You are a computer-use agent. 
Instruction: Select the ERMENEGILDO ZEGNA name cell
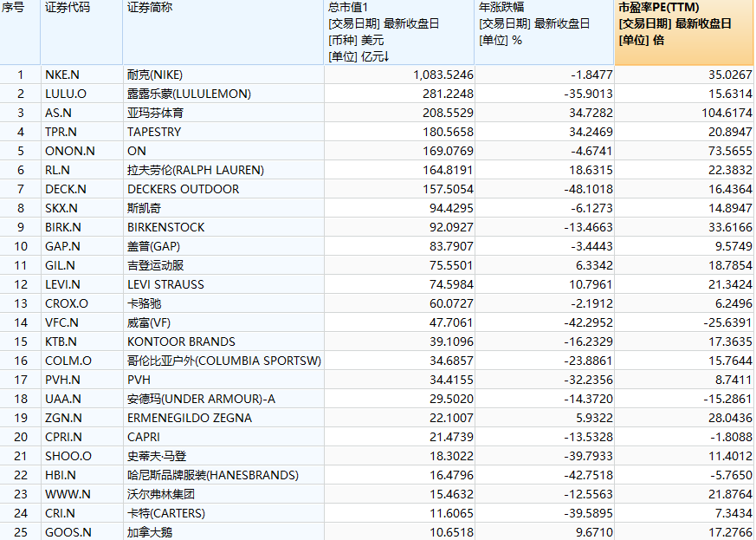pyautogui.click(x=223, y=418)
